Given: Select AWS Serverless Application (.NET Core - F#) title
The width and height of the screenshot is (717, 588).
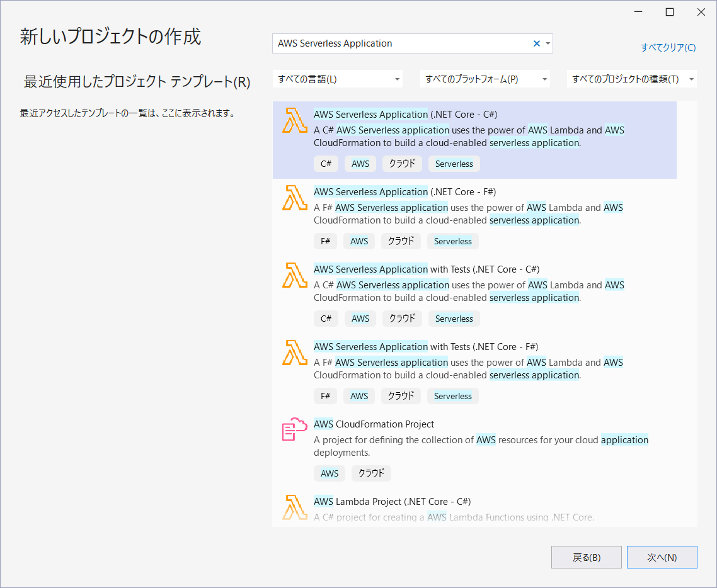Looking at the screenshot, I should tap(404, 192).
